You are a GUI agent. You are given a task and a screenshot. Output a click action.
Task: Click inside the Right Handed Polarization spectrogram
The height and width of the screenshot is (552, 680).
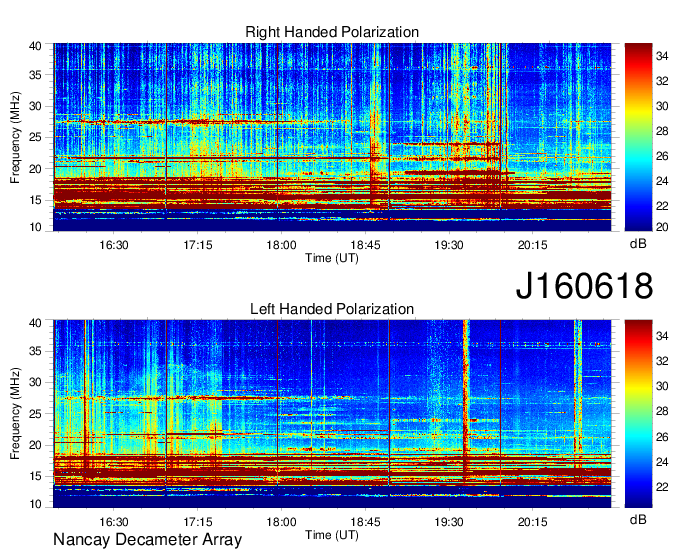332,137
